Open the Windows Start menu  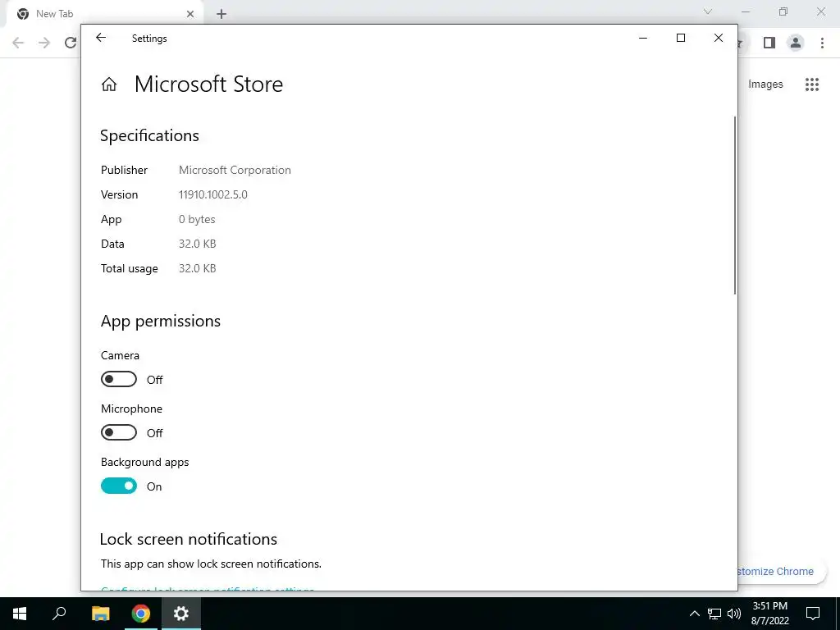click(20, 614)
